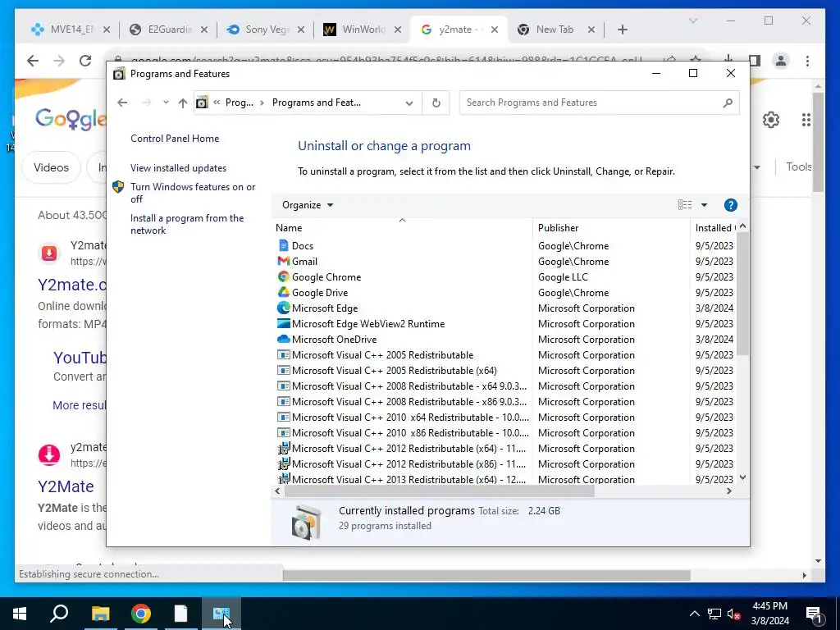Screen dimensions: 840x630
Task: Open Windows Start menu
Action: [20, 614]
